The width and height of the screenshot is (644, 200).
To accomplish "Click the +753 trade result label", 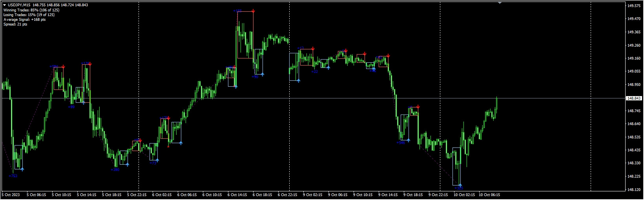I will tap(13, 176).
